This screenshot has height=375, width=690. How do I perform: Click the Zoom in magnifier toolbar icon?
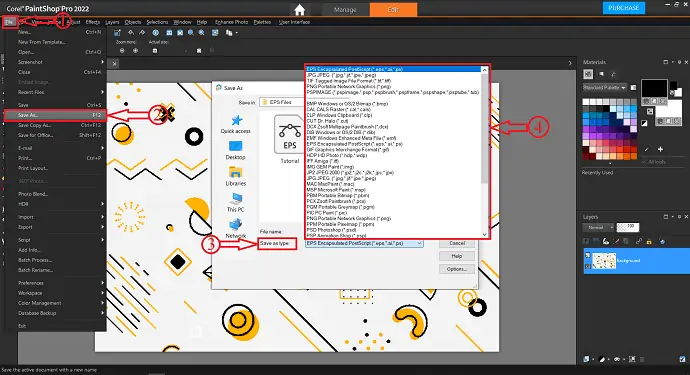pos(202,33)
